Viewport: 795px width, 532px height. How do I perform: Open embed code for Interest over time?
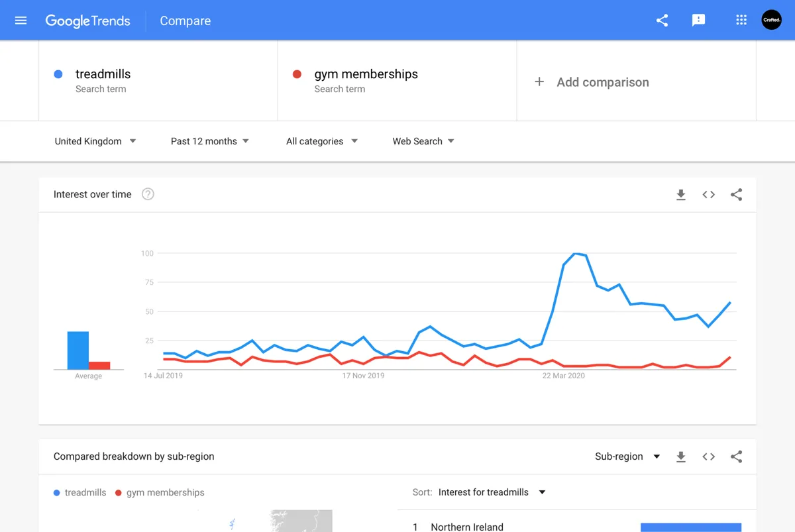(x=708, y=195)
